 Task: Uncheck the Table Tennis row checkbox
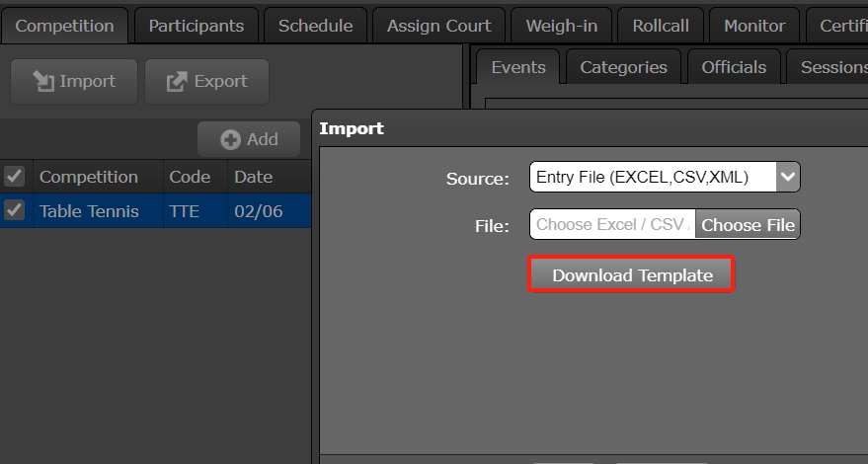pyautogui.click(x=14, y=210)
